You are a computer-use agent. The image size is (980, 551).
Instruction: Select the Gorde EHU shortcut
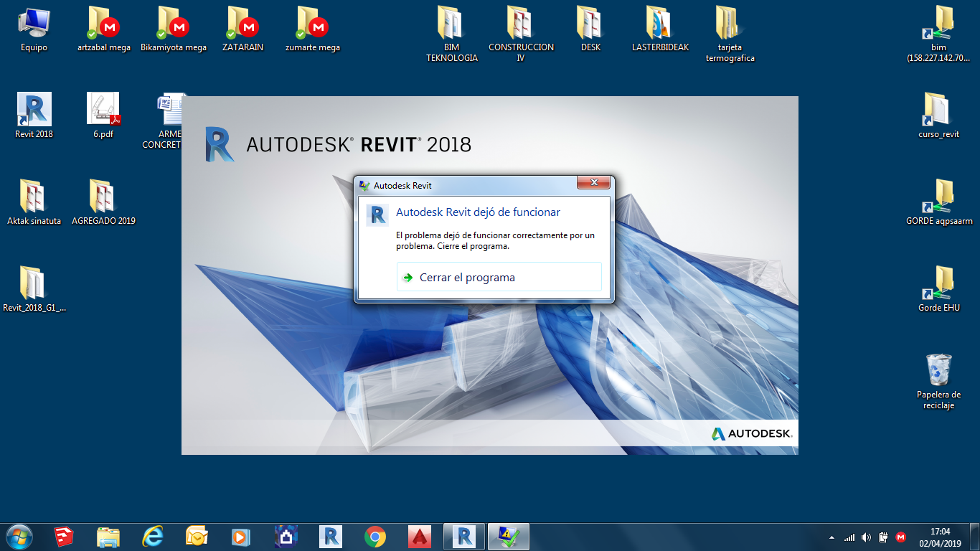pyautogui.click(x=938, y=289)
